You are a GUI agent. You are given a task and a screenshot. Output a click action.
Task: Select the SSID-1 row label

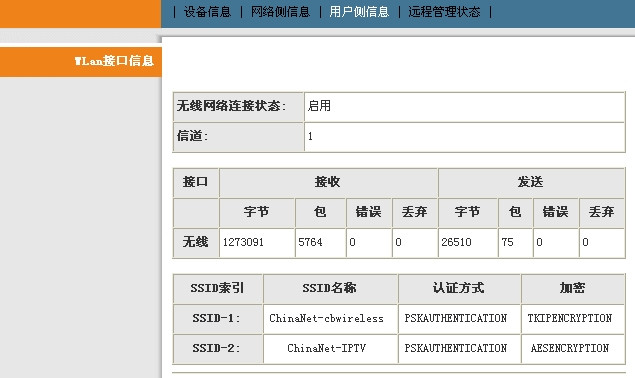tap(217, 318)
